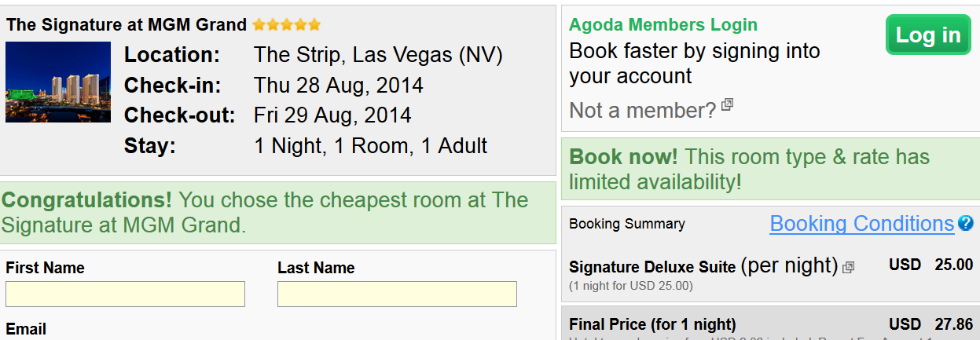Click the "Not a member?" link
Image resolution: width=980 pixels, height=340 pixels.
642,111
